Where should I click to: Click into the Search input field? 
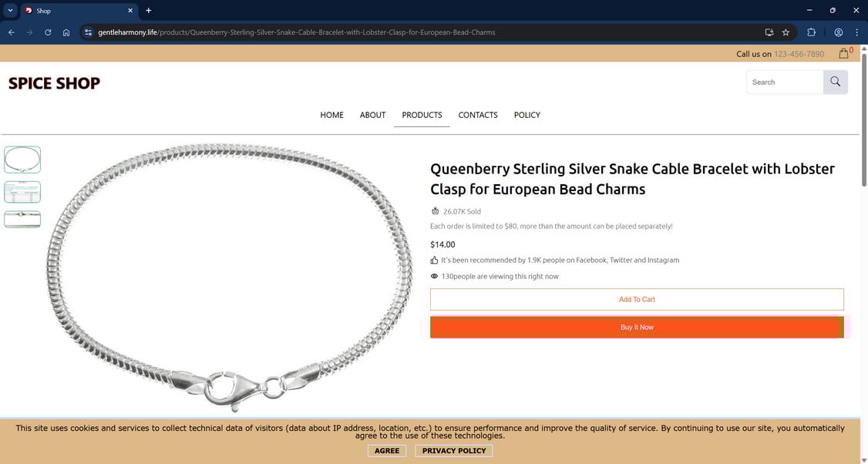pyautogui.click(x=785, y=82)
